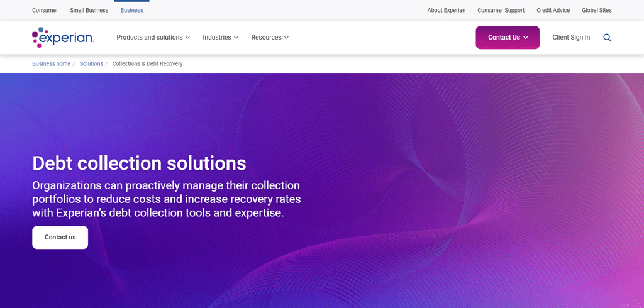Click the Debt collection solutions heading
This screenshot has width=644, height=308.
coord(139,163)
